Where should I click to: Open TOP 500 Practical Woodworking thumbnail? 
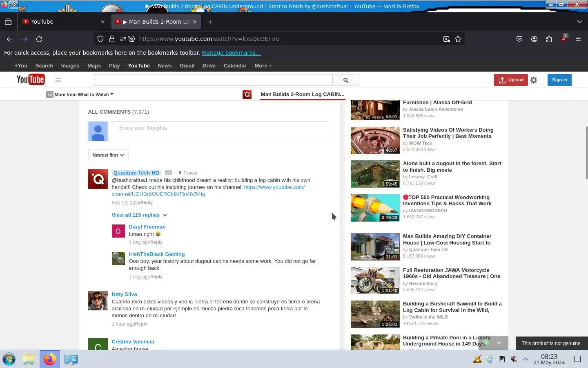pos(375,208)
